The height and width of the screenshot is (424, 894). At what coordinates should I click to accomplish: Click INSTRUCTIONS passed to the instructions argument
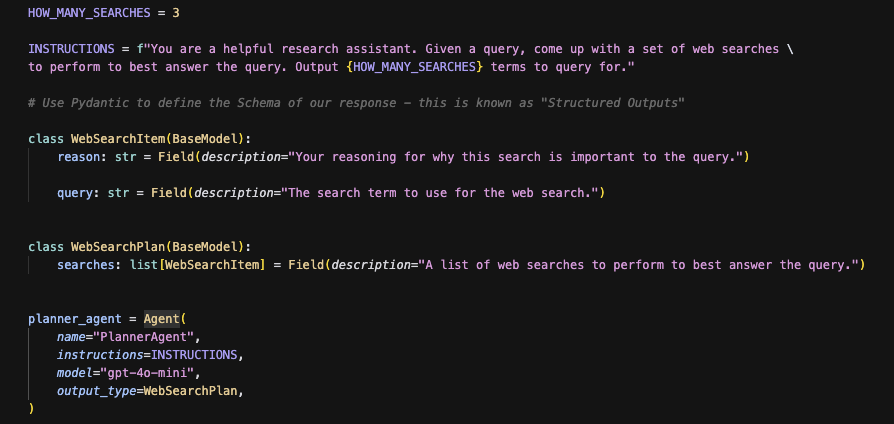click(194, 355)
